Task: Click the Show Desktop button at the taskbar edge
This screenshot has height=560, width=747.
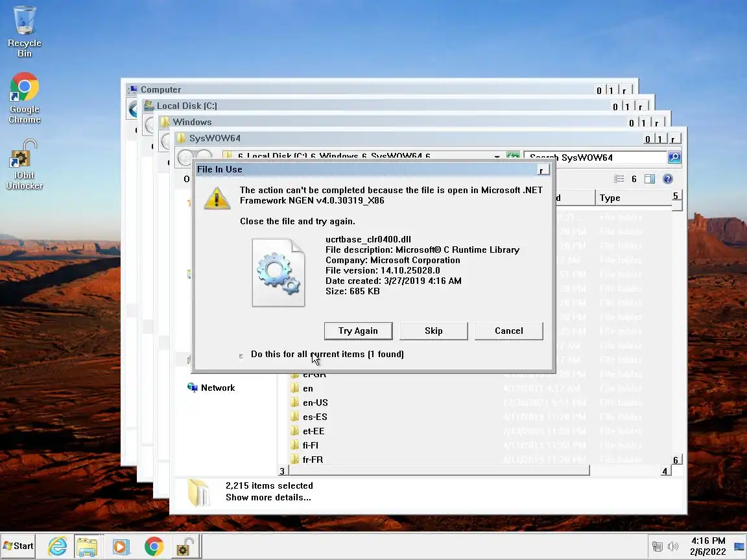Action: (x=739, y=546)
